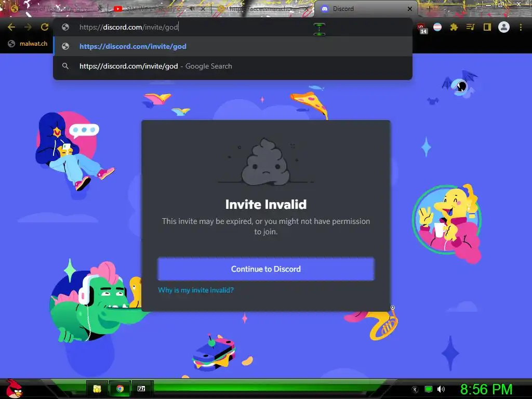Click the green network monitor tray icon

[x=429, y=389]
